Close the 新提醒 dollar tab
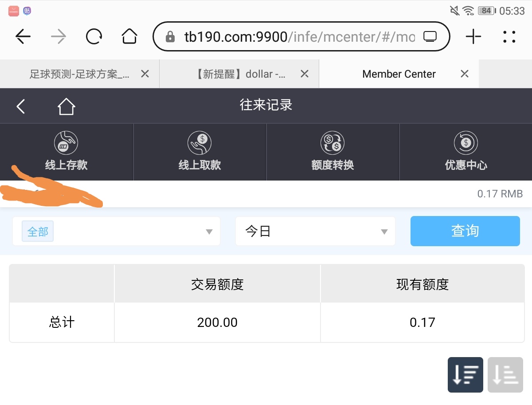 (305, 74)
